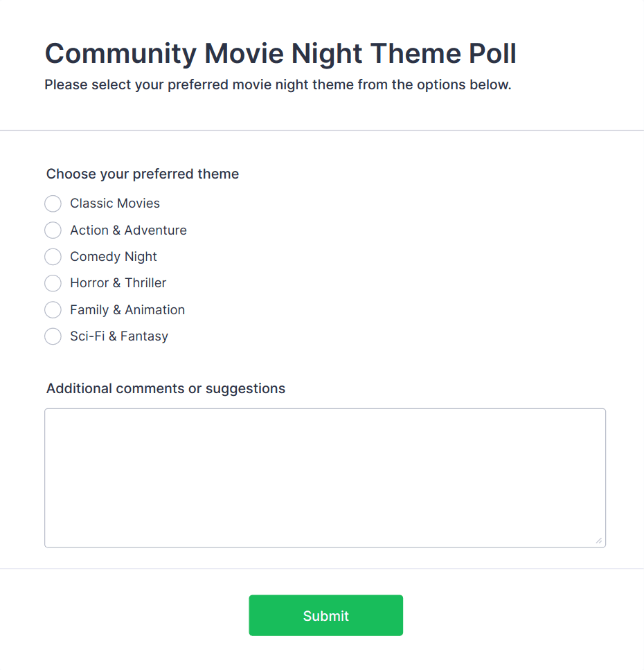Click the "Comedy Night" option text
This screenshot has width=644, height=670.
[x=114, y=257]
